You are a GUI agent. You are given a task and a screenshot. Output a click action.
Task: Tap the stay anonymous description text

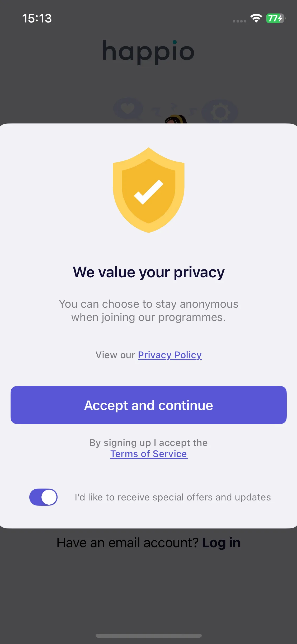[x=149, y=311]
